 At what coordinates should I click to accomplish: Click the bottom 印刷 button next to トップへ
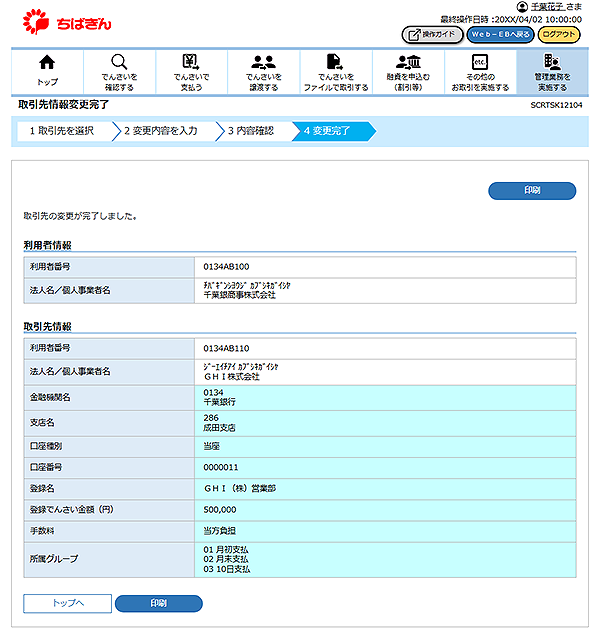(x=159, y=603)
